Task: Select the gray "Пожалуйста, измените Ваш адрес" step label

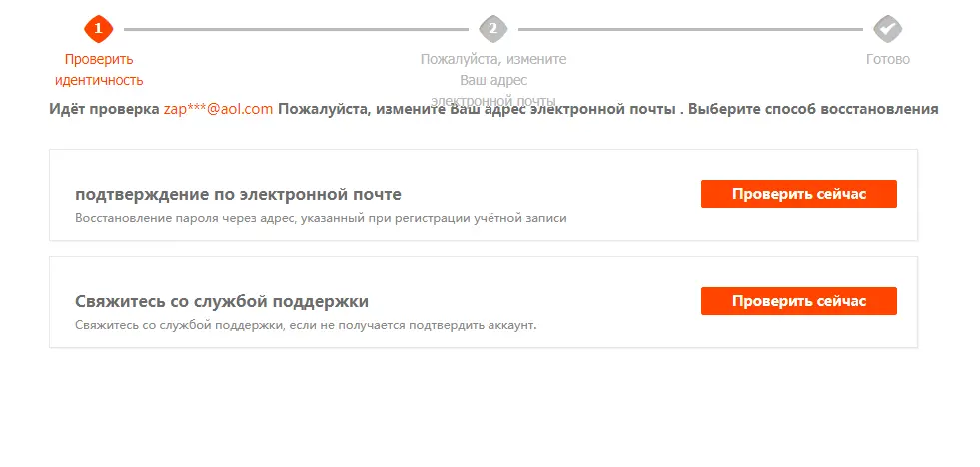Action: point(493,69)
